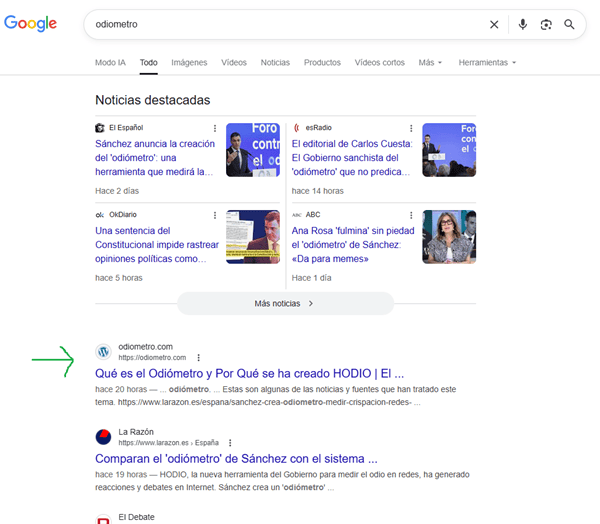Screen dimensions: 600x524
Task: Click OkDiario source favicon
Action: [100, 215]
